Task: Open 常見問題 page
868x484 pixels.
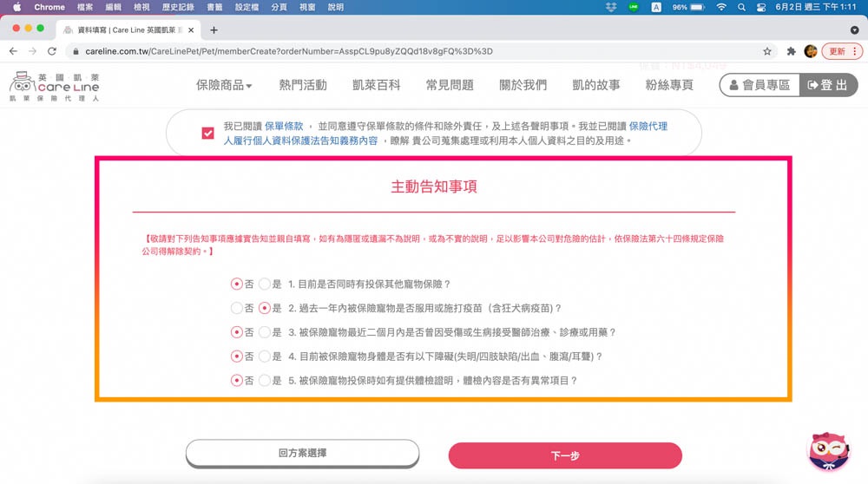Action: coord(450,85)
